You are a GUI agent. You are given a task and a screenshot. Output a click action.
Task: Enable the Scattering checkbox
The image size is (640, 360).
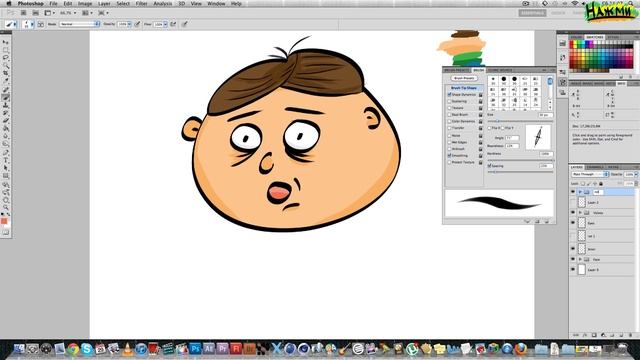pyautogui.click(x=449, y=101)
